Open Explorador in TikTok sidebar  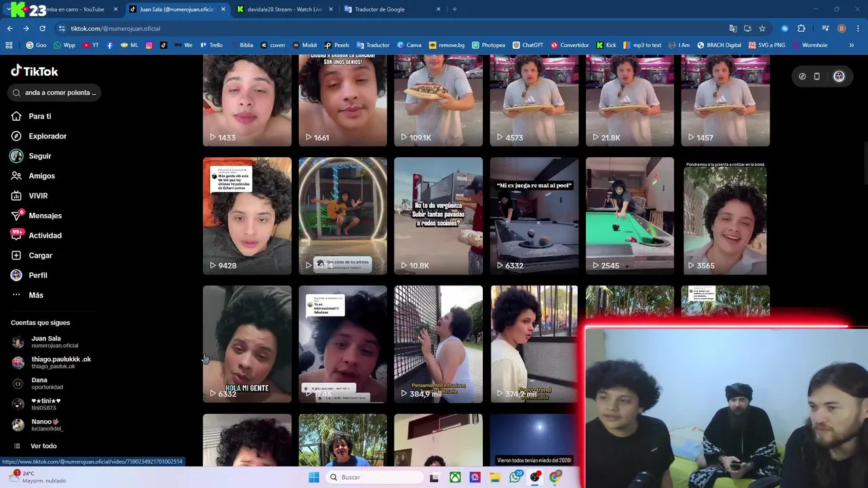click(x=39, y=136)
